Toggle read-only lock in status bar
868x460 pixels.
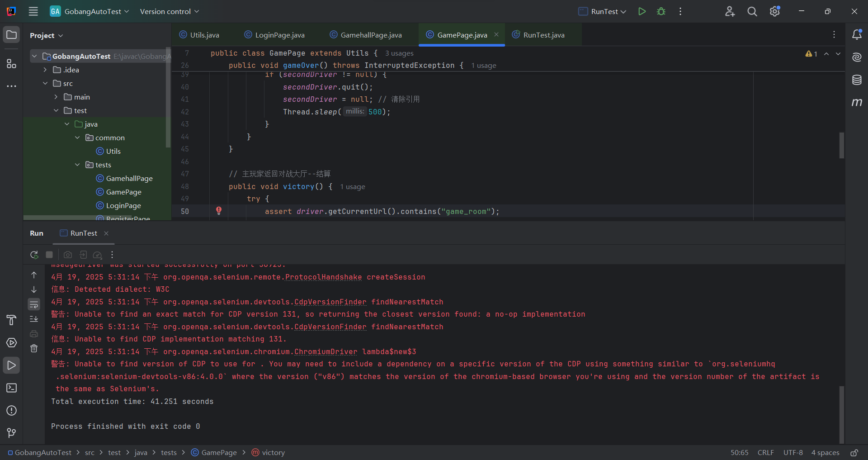pos(854,452)
